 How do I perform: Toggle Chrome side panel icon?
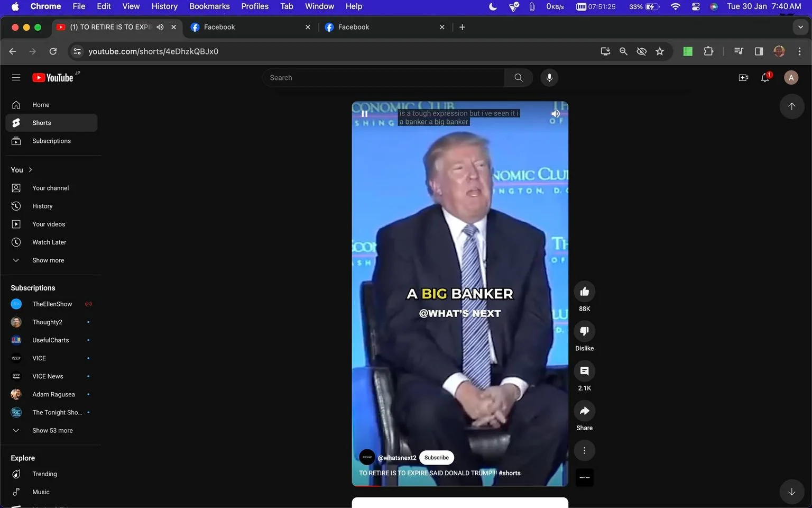tap(759, 51)
